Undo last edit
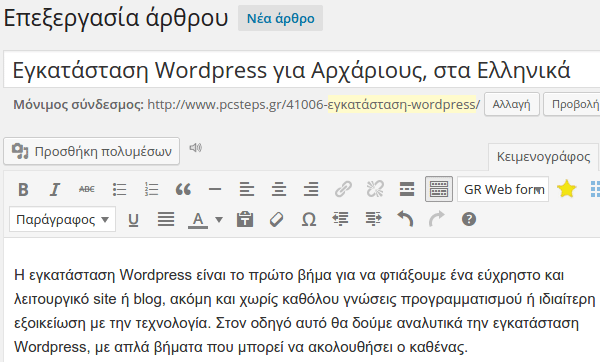Image resolution: width=600 pixels, height=362 pixels. (x=405, y=219)
